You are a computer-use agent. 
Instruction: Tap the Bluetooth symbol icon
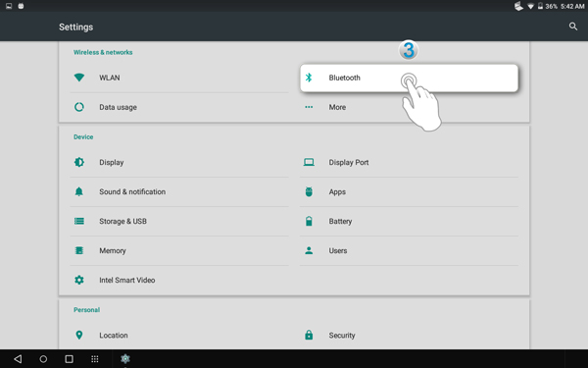click(309, 78)
